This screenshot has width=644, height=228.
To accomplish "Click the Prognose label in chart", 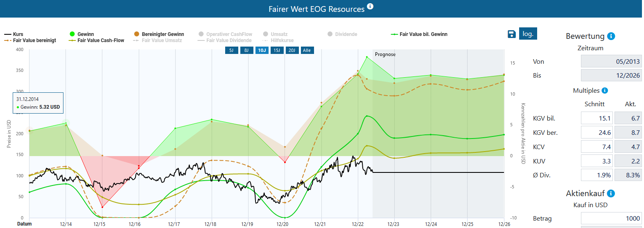I will point(385,54).
